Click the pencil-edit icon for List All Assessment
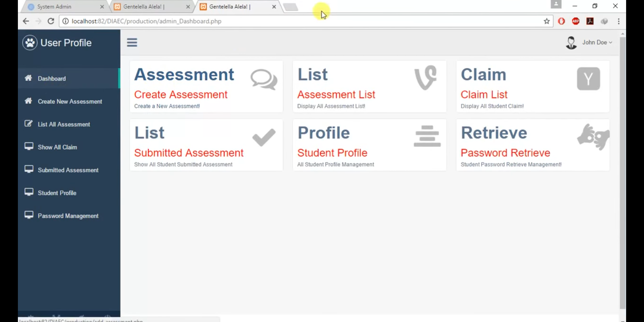Image resolution: width=644 pixels, height=322 pixels. click(29, 124)
